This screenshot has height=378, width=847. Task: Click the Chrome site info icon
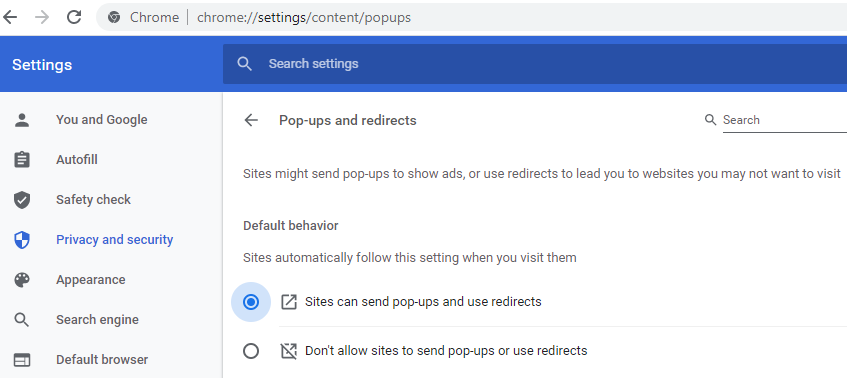tap(114, 17)
